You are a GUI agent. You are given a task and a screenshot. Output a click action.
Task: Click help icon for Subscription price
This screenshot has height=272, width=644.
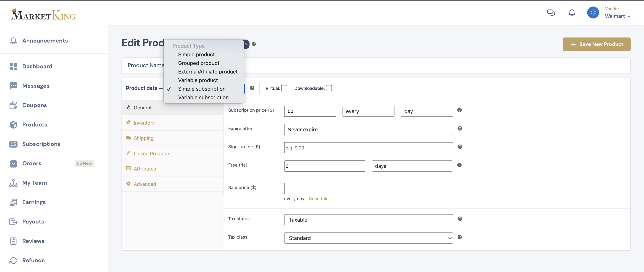coord(460,110)
